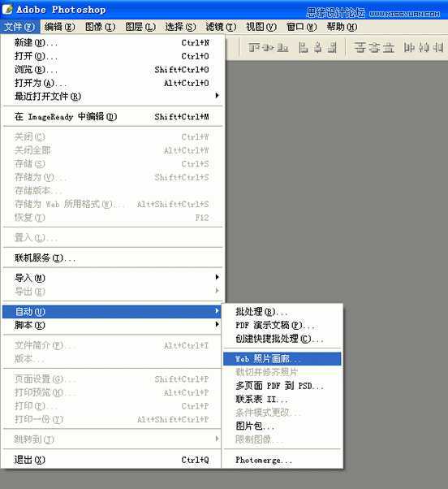Select Photomerge... in submenu
This screenshot has width=448, height=489.
(x=282, y=460)
